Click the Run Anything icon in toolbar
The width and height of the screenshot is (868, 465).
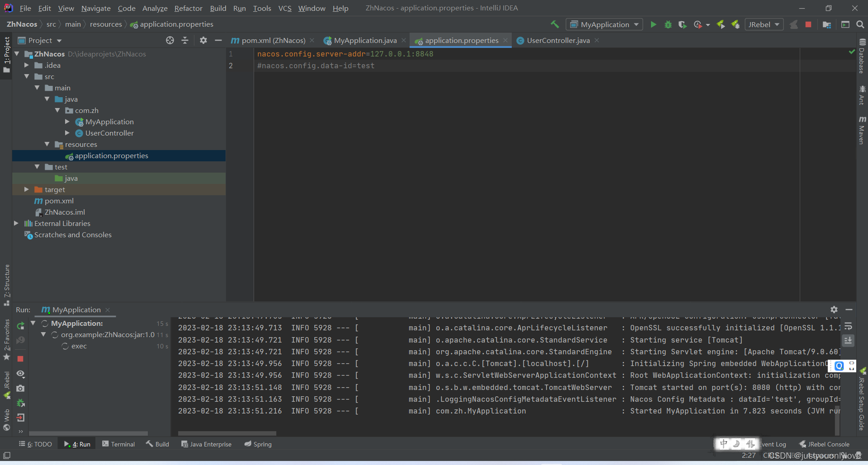tap(845, 24)
